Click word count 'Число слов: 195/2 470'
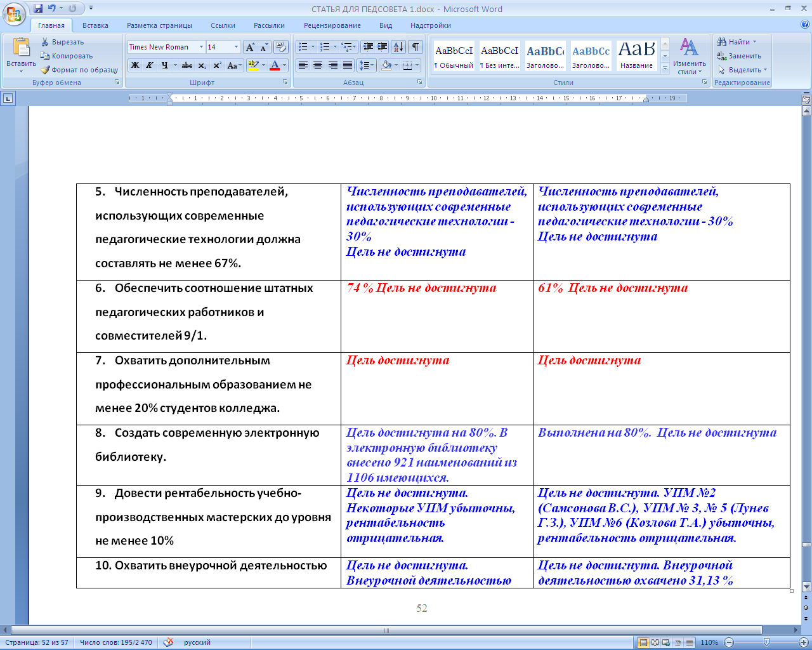The height and width of the screenshot is (650, 812). tap(116, 642)
